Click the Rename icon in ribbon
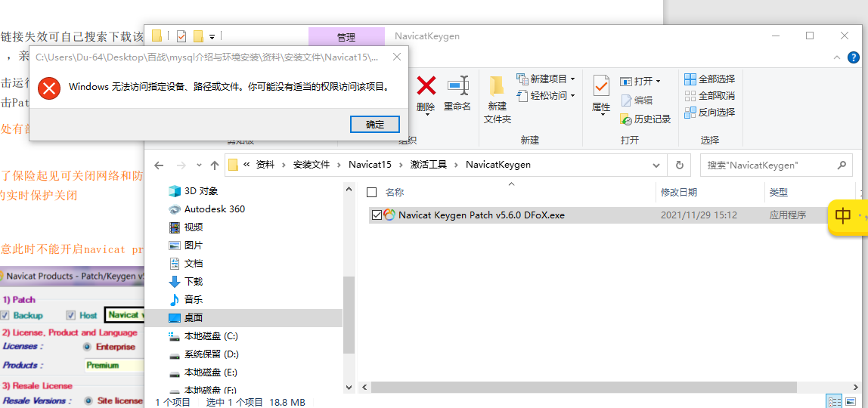This screenshot has width=868, height=408. pyautogui.click(x=457, y=85)
